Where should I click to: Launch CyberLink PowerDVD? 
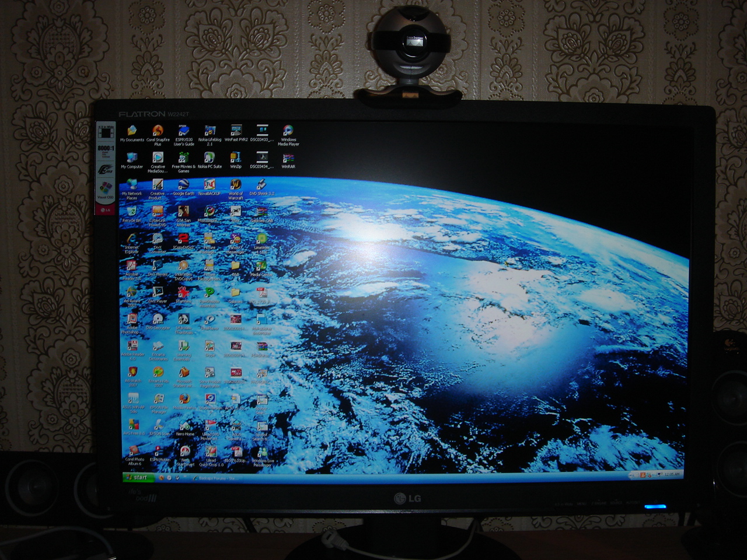pyautogui.click(x=158, y=216)
